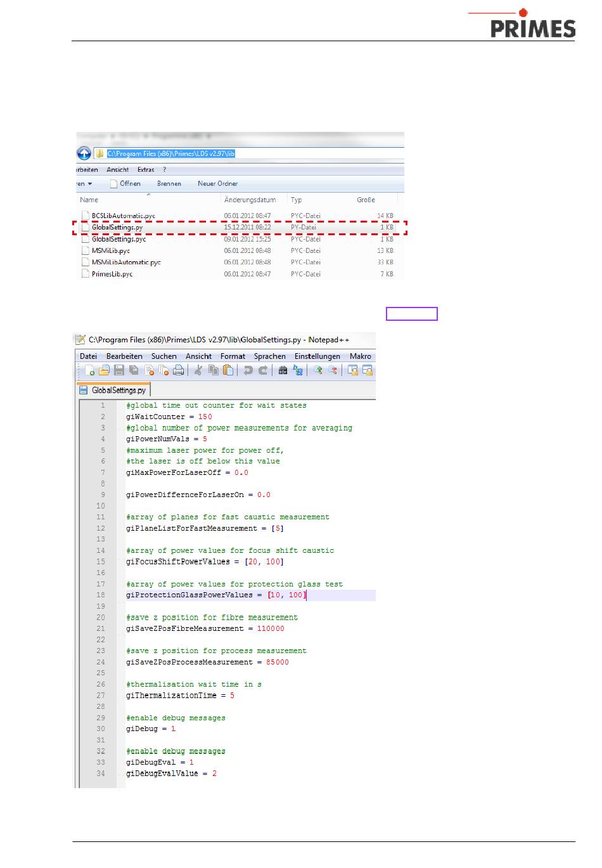Select the GlobalSettings.py editor tab

pos(113,390)
